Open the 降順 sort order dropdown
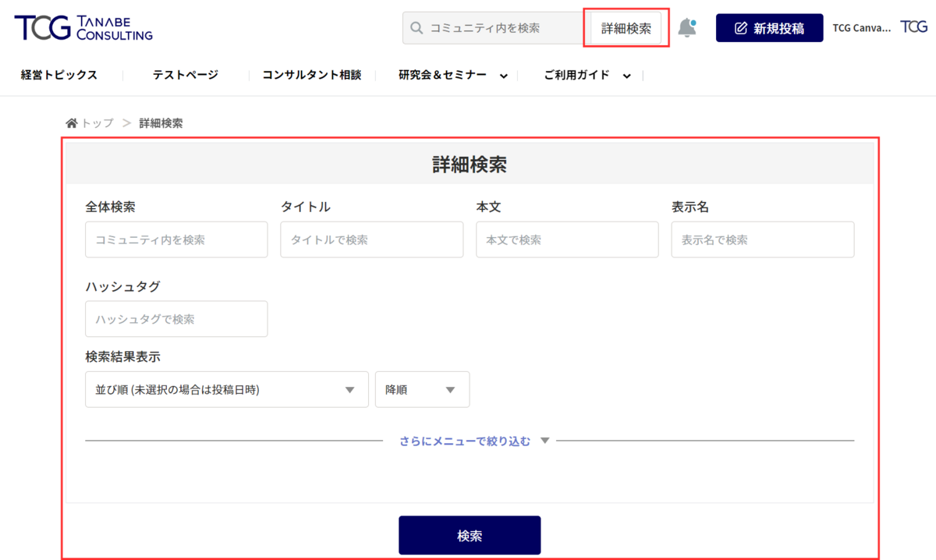 tap(422, 389)
